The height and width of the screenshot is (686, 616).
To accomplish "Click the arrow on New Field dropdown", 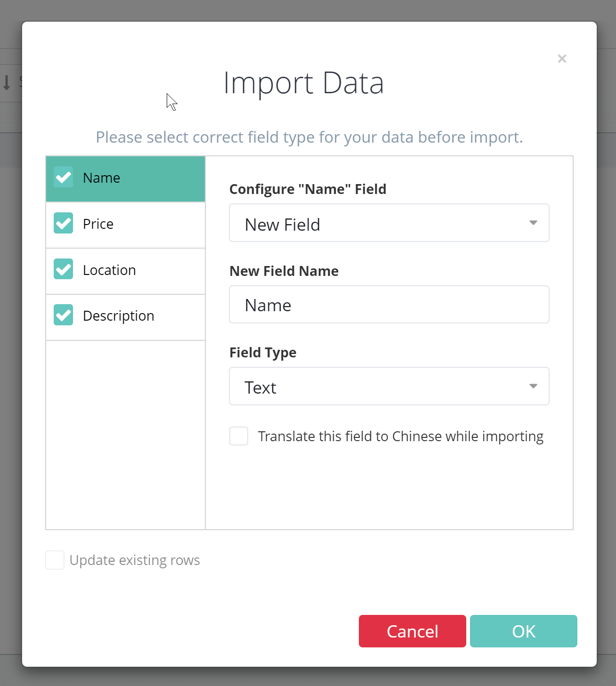I will [x=533, y=223].
